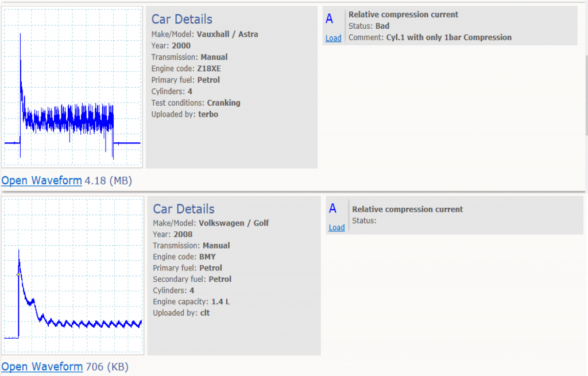This screenshot has width=588, height=376.
Task: Select the BMY engine code text
Action: (x=208, y=257)
